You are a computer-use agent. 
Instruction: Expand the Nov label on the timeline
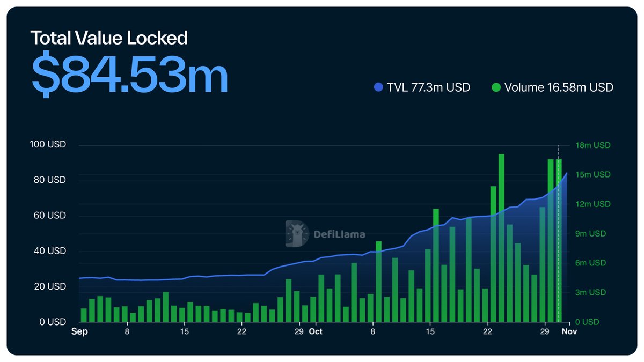pos(569,331)
